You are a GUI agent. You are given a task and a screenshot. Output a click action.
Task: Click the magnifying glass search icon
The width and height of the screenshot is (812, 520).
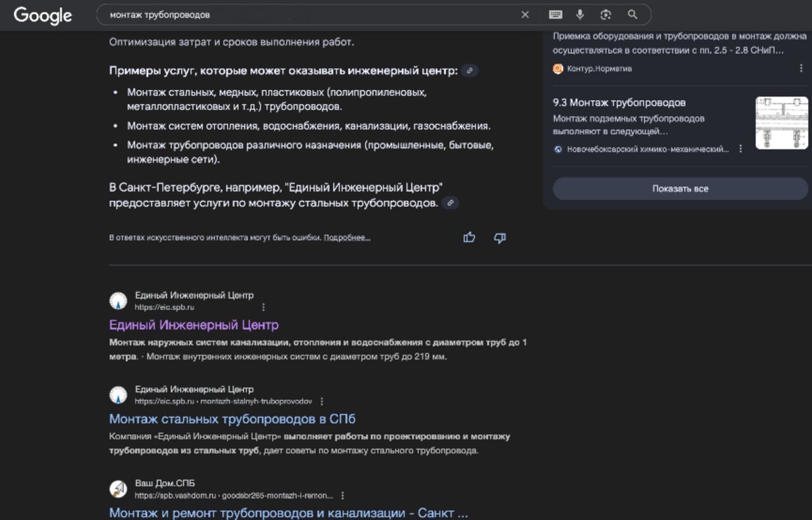[633, 14]
